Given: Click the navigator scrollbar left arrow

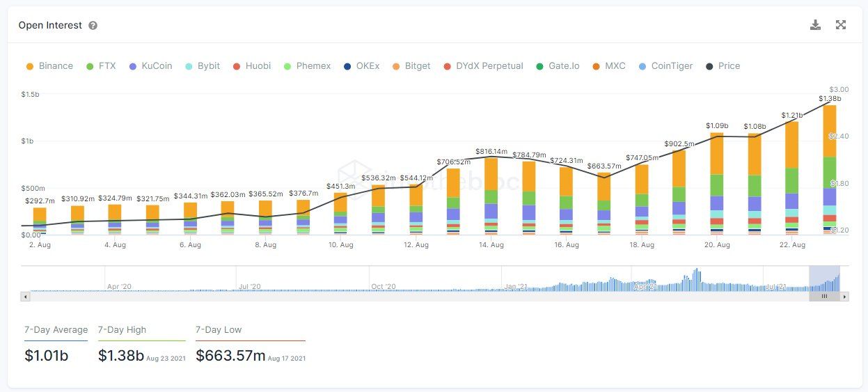Looking at the screenshot, I should (x=26, y=297).
